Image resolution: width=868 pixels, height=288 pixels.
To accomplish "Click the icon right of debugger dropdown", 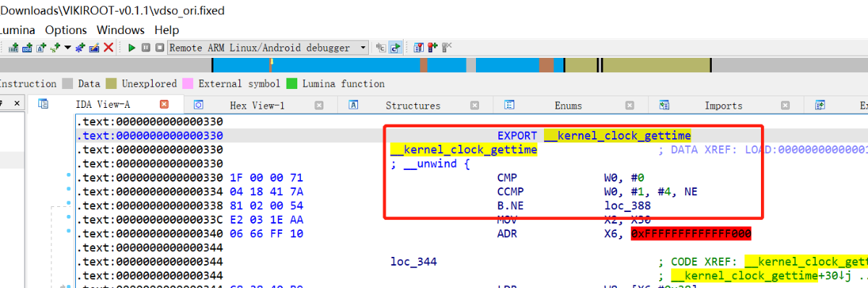I will coord(380,48).
